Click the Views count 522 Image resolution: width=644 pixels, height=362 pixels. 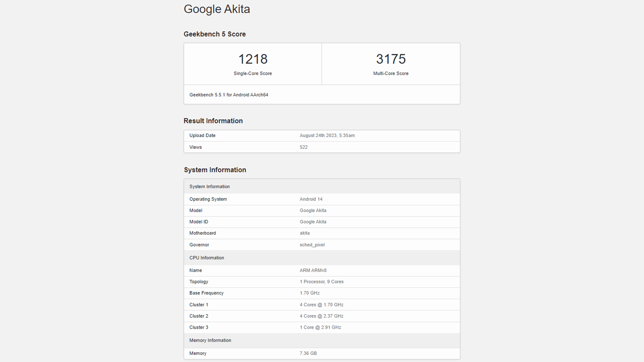point(304,147)
